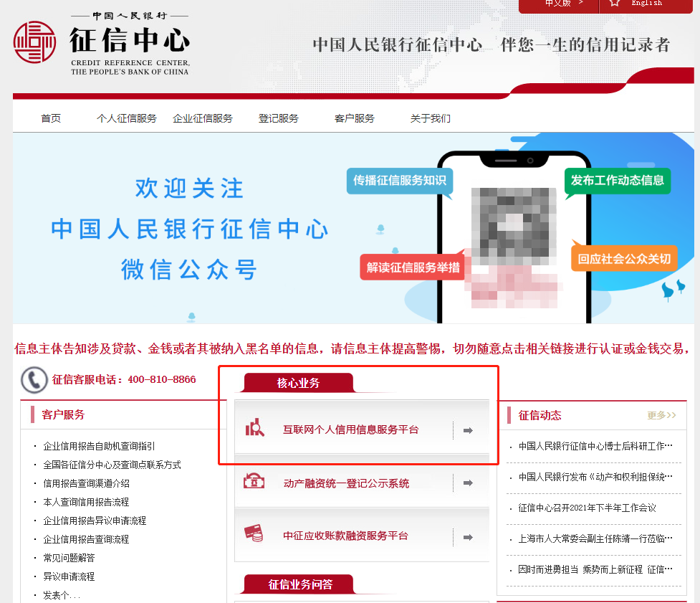
Task: Click the 互联网个人信用信息服务平台 platform icon
Action: point(255,427)
